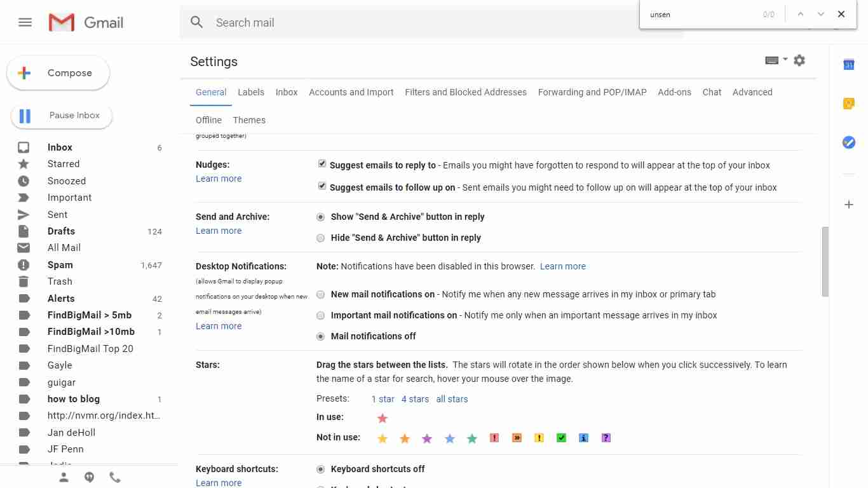The image size is (868, 488).
Task: Open the settings gear icon
Action: click(x=799, y=60)
